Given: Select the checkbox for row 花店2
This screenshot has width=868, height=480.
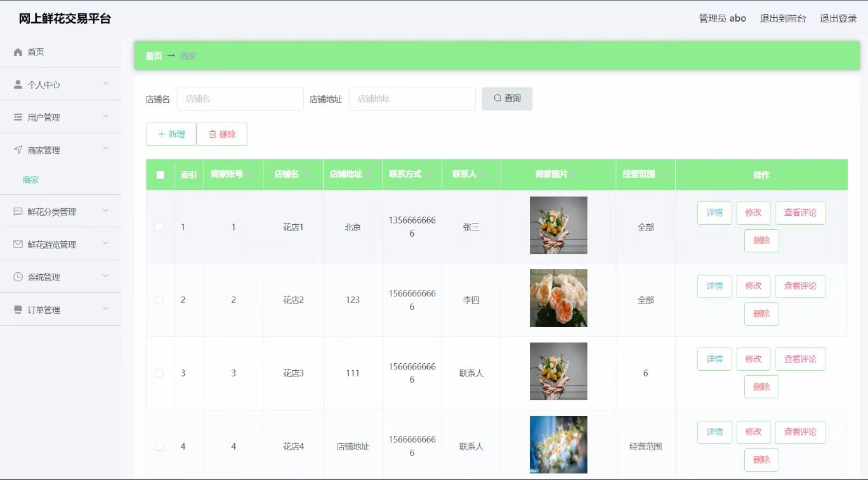Looking at the screenshot, I should point(159,300).
